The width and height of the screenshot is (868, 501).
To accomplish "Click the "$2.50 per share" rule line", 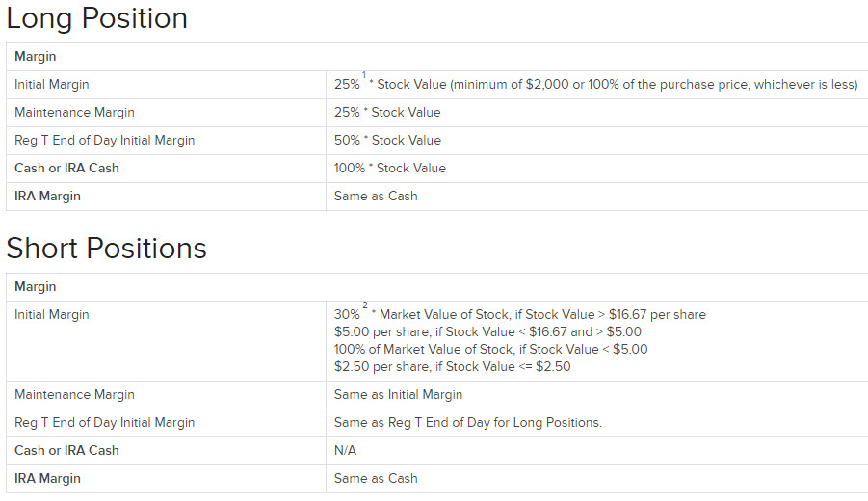I will tap(452, 367).
